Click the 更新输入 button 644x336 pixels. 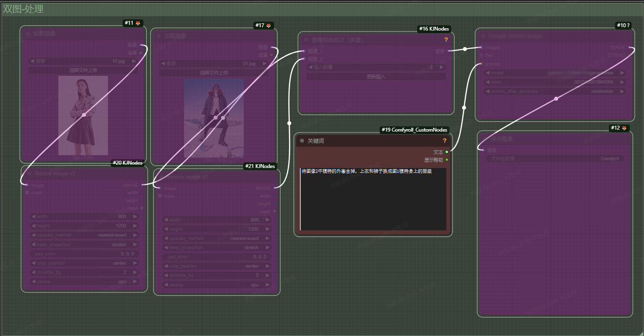(376, 76)
